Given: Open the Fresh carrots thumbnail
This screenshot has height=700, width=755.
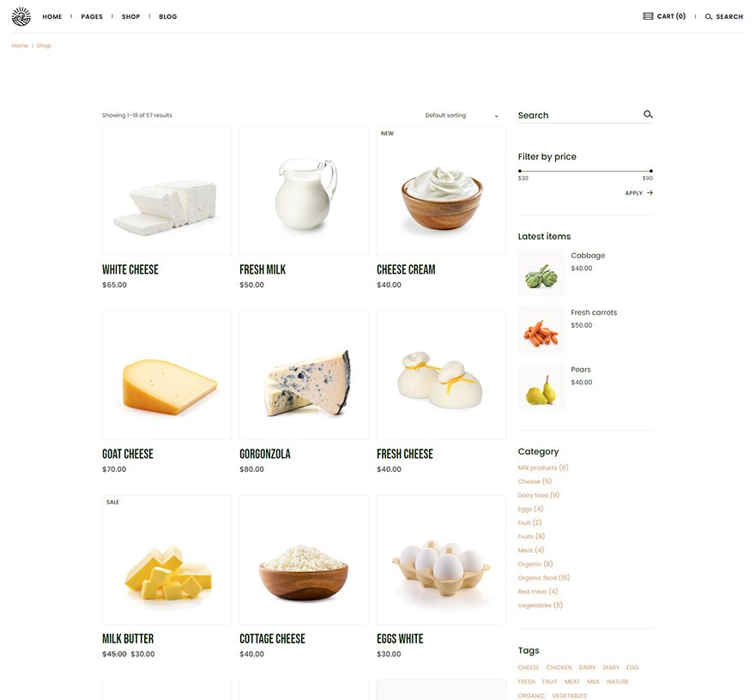Looking at the screenshot, I should coord(541,329).
